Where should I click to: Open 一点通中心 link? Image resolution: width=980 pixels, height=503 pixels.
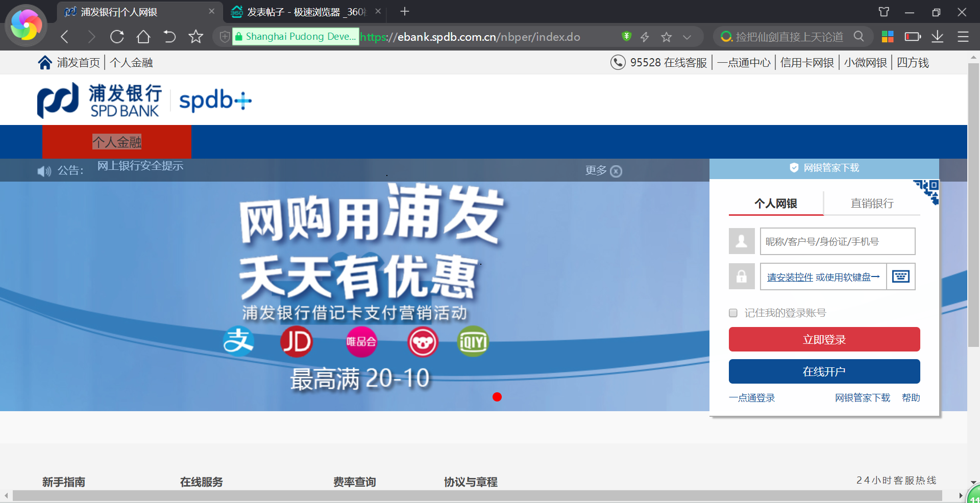(744, 63)
